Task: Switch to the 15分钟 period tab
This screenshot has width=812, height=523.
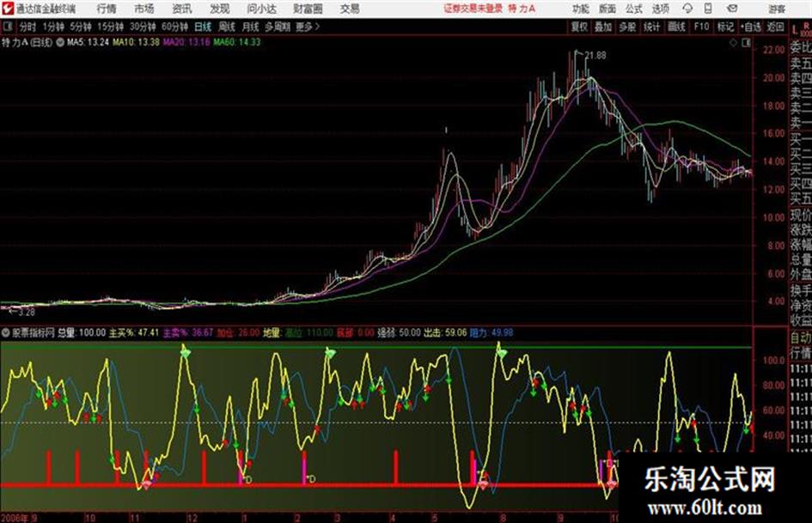Action: click(x=111, y=27)
